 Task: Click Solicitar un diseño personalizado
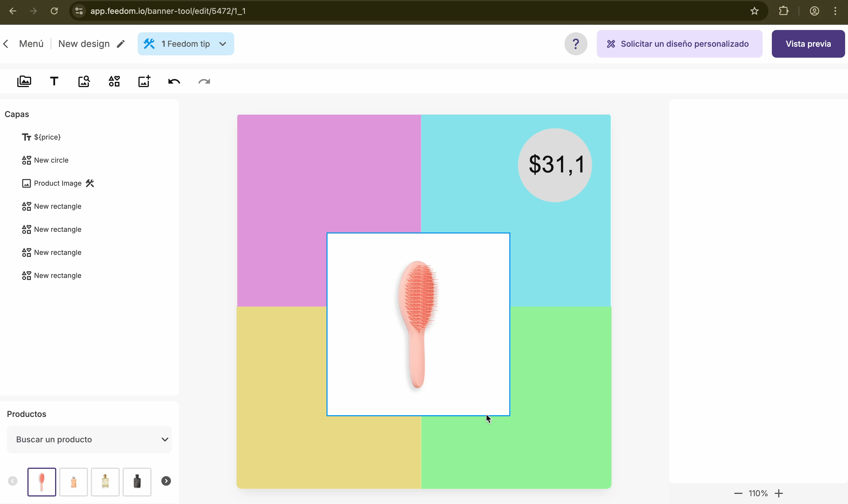[679, 44]
